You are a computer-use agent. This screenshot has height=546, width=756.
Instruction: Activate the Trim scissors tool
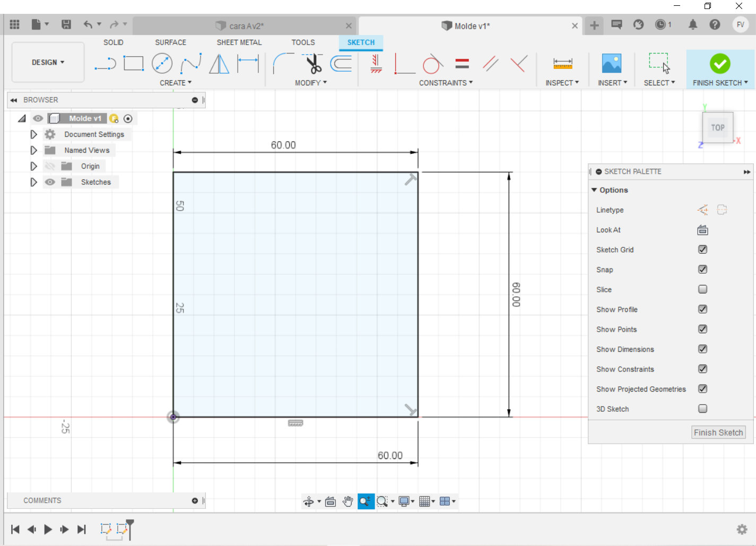pyautogui.click(x=314, y=64)
